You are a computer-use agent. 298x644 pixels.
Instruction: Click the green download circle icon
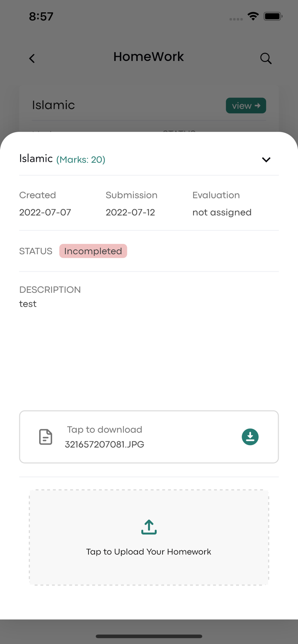(x=250, y=437)
